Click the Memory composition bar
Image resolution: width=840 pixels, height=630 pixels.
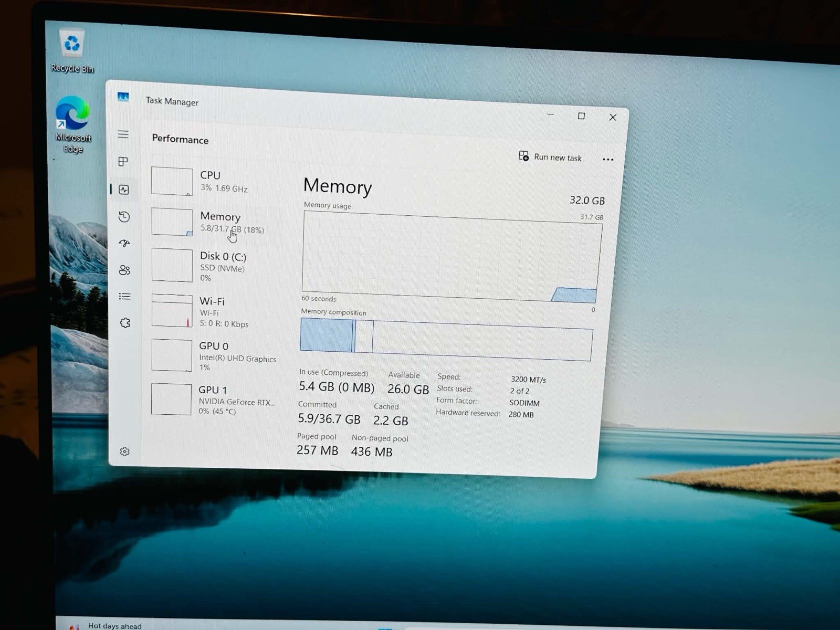(446, 340)
